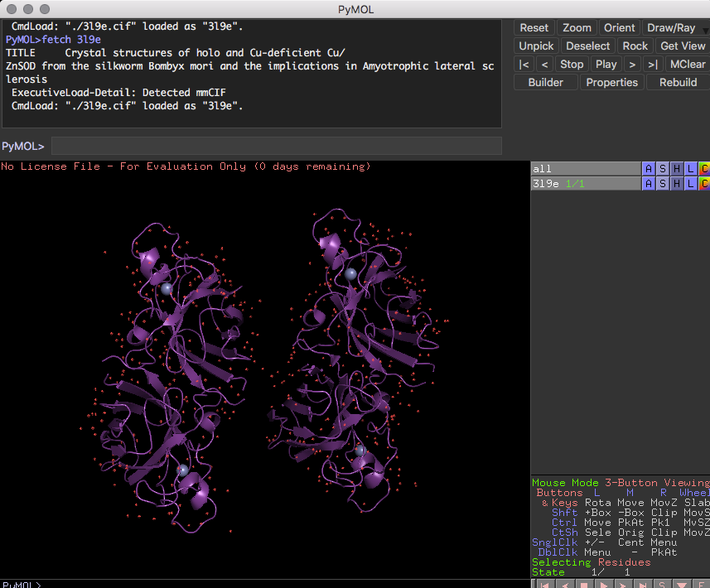Open Show menu (S) for 3l9e
710x588 pixels.
point(663,183)
